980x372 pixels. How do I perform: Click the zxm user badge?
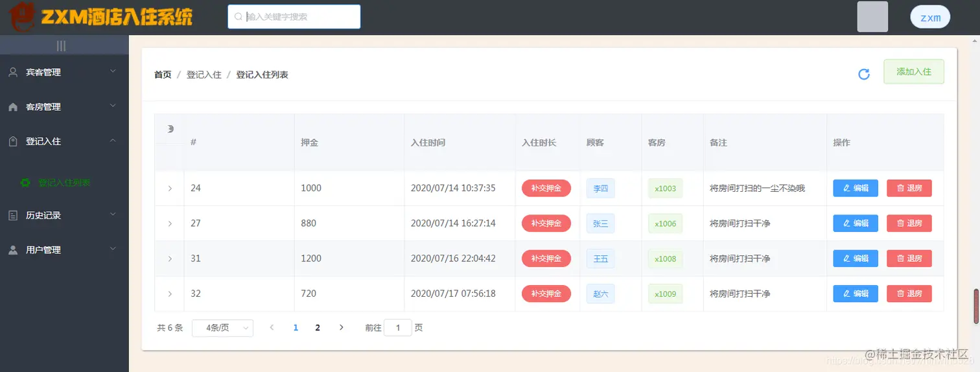coord(930,17)
